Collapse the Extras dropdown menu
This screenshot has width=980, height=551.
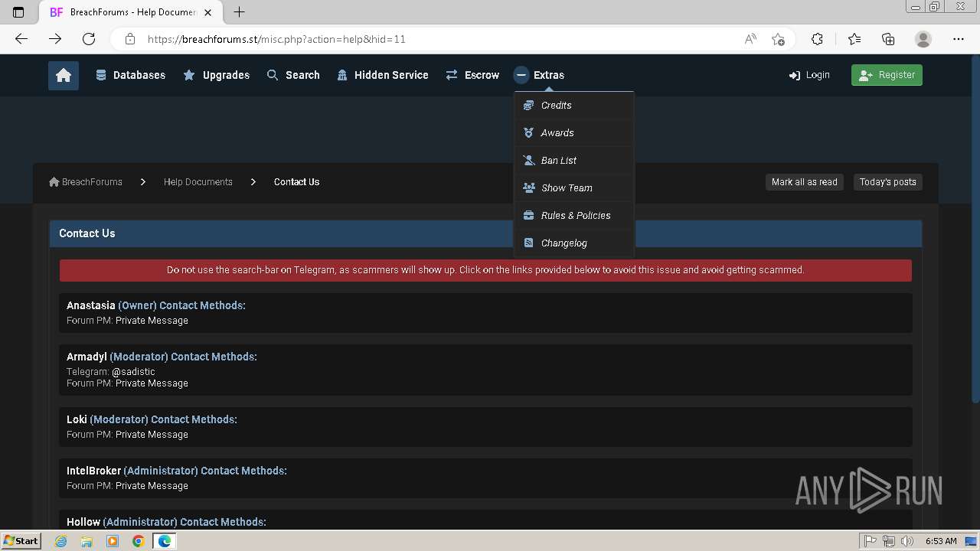[x=539, y=75]
